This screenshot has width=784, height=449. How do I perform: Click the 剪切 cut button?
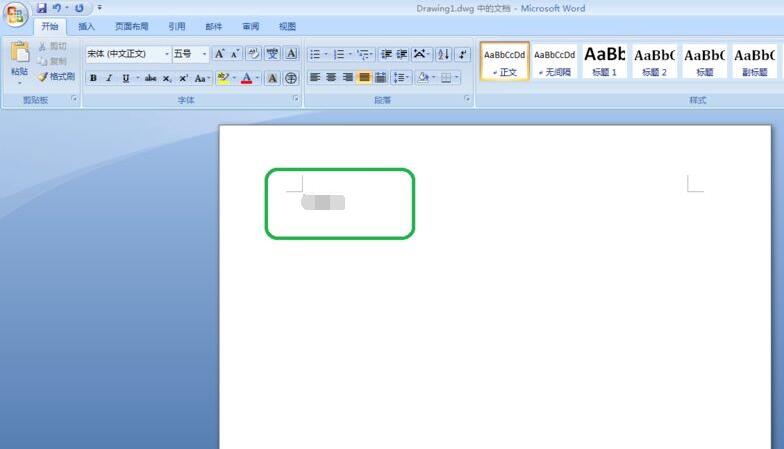[x=53, y=46]
